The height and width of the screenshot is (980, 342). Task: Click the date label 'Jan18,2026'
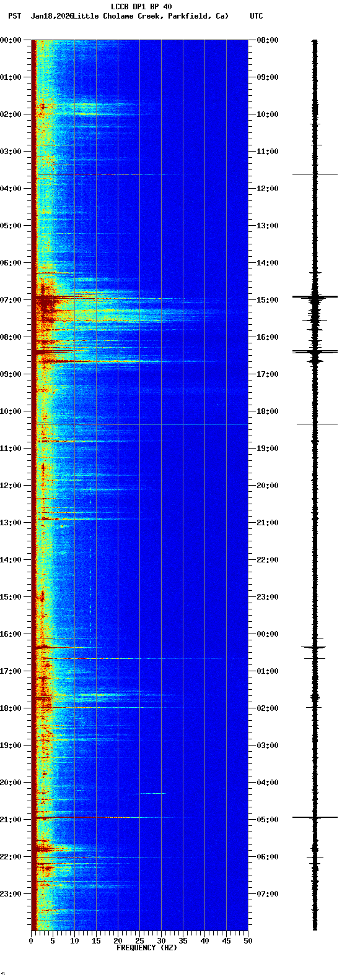pyautogui.click(x=51, y=16)
